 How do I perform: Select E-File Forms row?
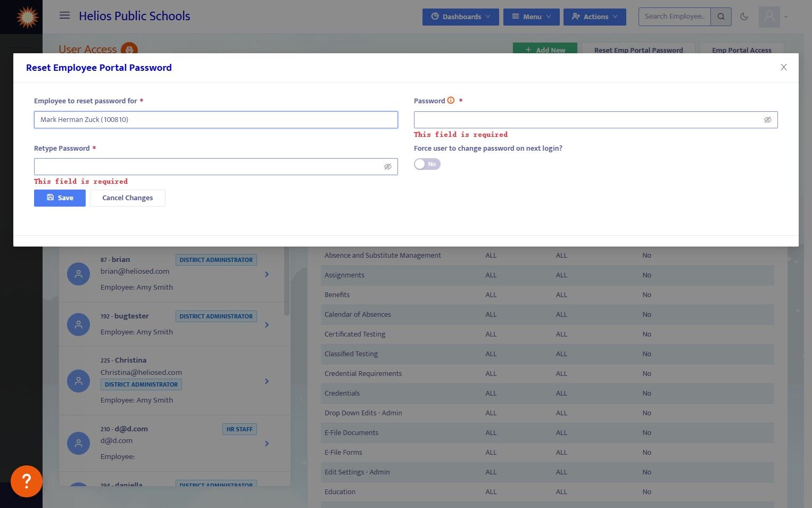[x=547, y=453]
